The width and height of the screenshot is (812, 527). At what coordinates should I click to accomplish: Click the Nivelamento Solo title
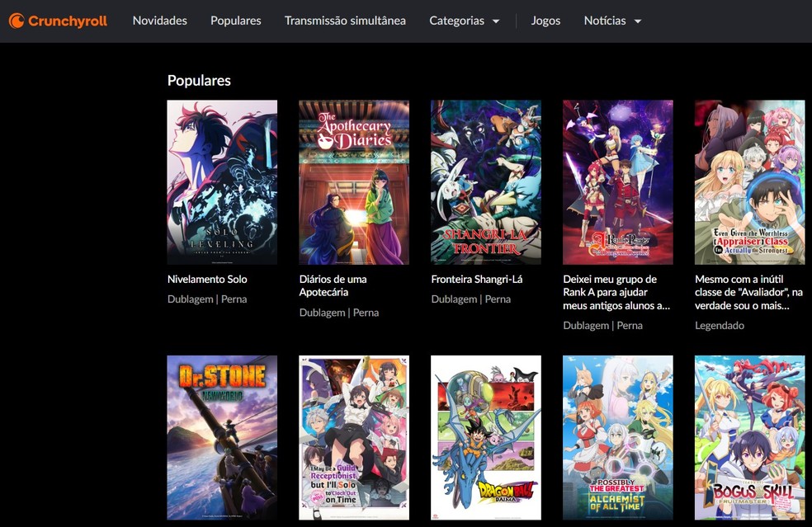[207, 279]
